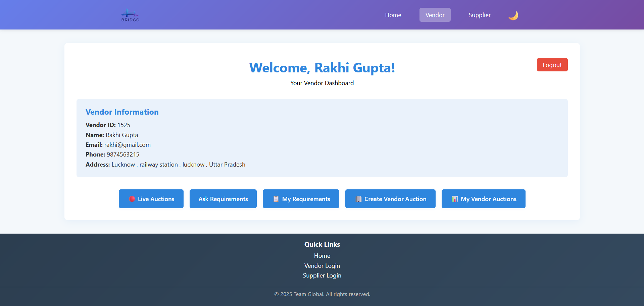Click the phone number 9874563215
644x306 pixels.
[x=123, y=155]
